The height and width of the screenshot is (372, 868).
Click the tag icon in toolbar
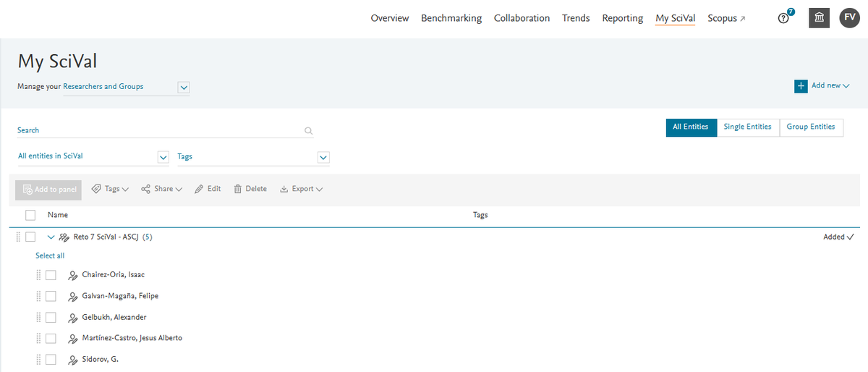[96, 189]
